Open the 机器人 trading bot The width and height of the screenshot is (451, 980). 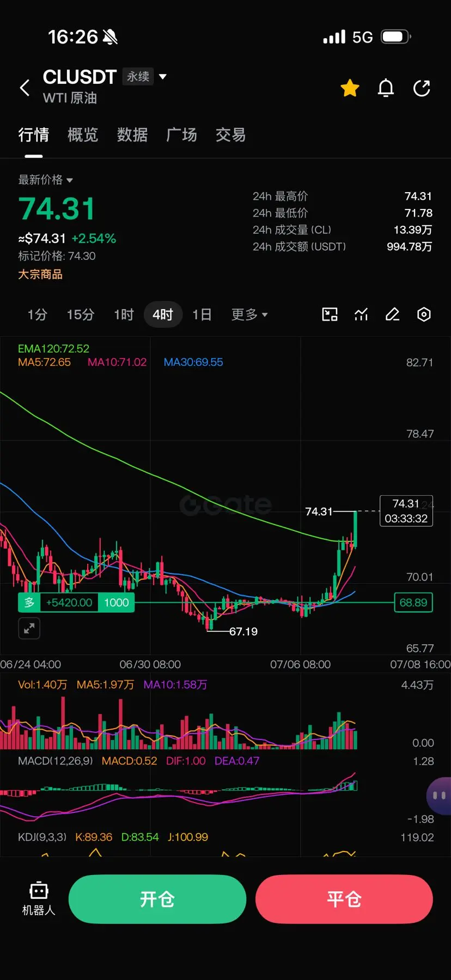click(39, 898)
